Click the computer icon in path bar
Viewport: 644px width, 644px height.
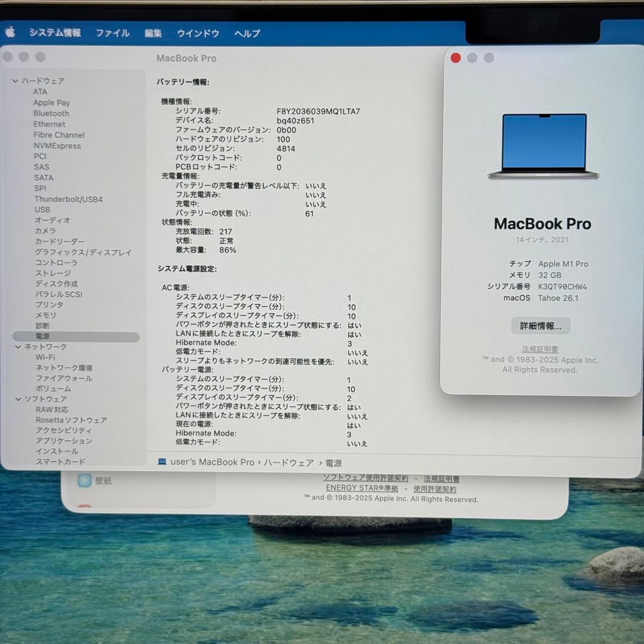coord(162,462)
